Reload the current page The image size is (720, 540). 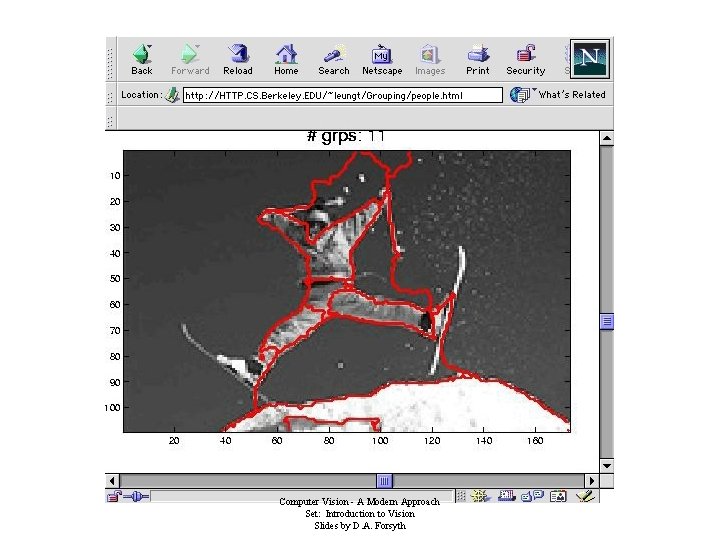tap(238, 60)
